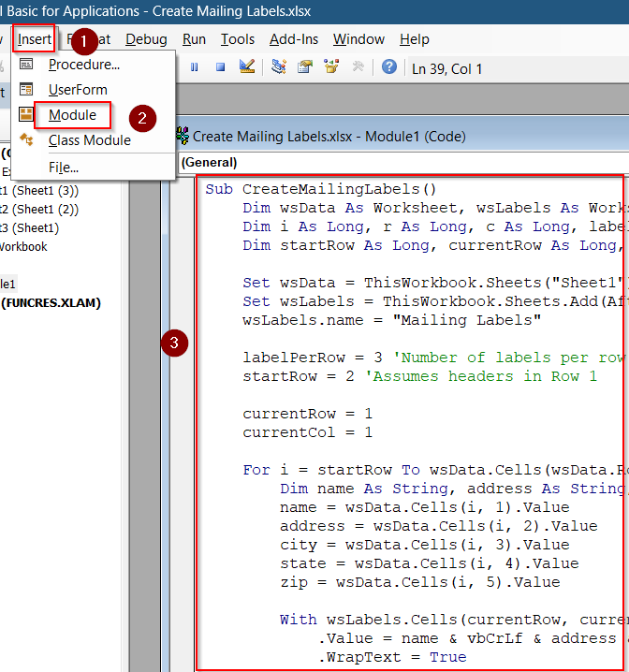Click 'state = wsData.Cells(i, 4).Value' line
Viewport: 629px width, 672px height.
click(x=430, y=564)
